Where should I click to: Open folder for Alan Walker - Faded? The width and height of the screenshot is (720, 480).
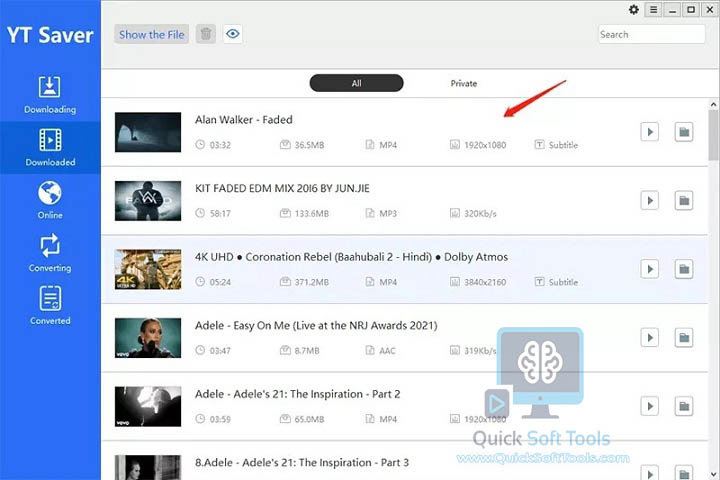(x=684, y=132)
